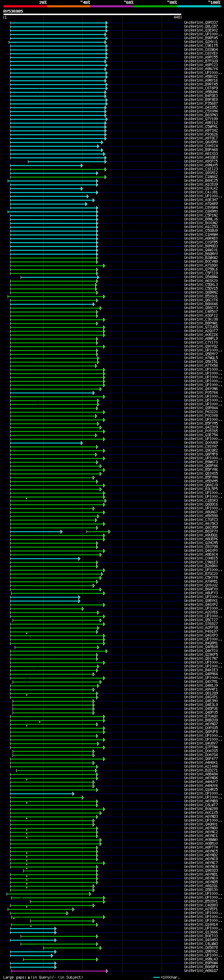Image resolution: width=224 pixels, height=980 pixels.
Task: Click the red ~20% identity color segment
Action: coord(25,6)
